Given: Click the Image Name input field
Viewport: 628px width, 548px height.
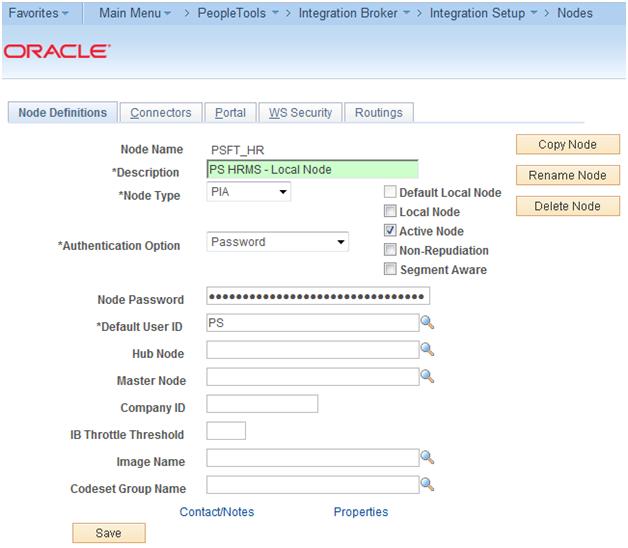Looking at the screenshot, I should point(313,457).
